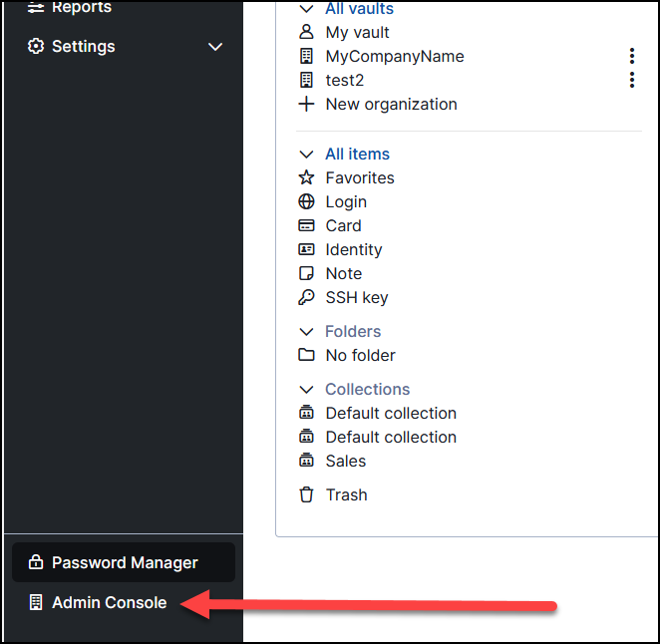The width and height of the screenshot is (660, 644).
Task: Click the Card credit card icon
Action: [307, 226]
